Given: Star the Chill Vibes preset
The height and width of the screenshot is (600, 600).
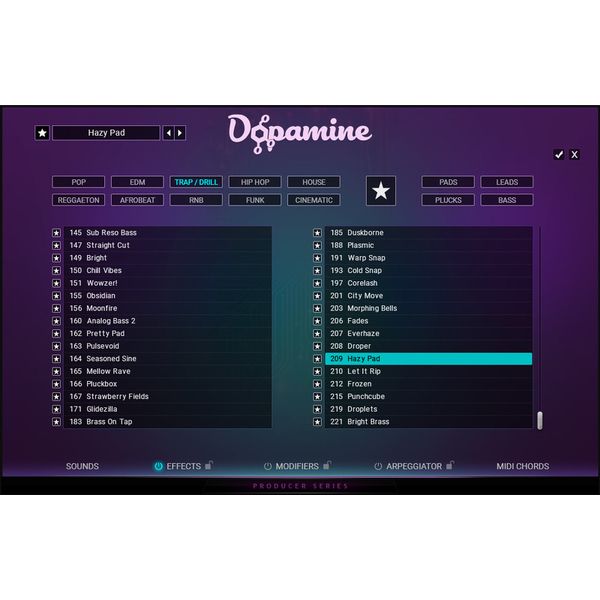Looking at the screenshot, I should point(56,271).
